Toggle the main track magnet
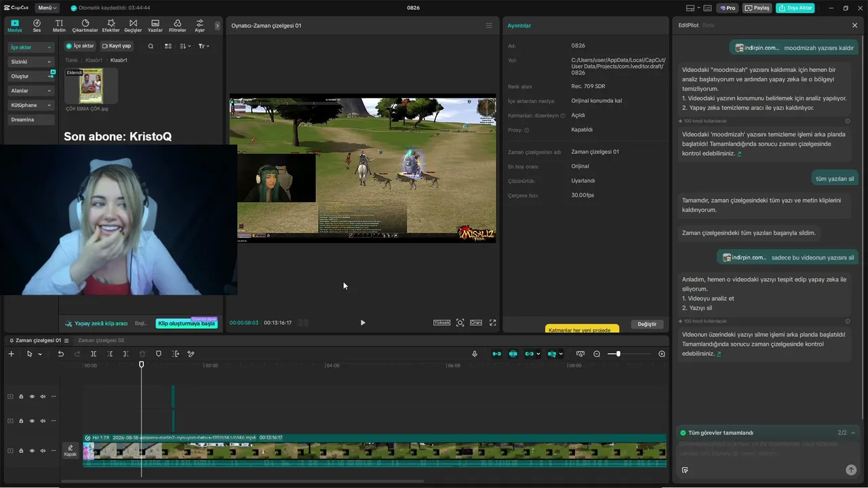This screenshot has width=868, height=488. pyautogui.click(x=496, y=354)
